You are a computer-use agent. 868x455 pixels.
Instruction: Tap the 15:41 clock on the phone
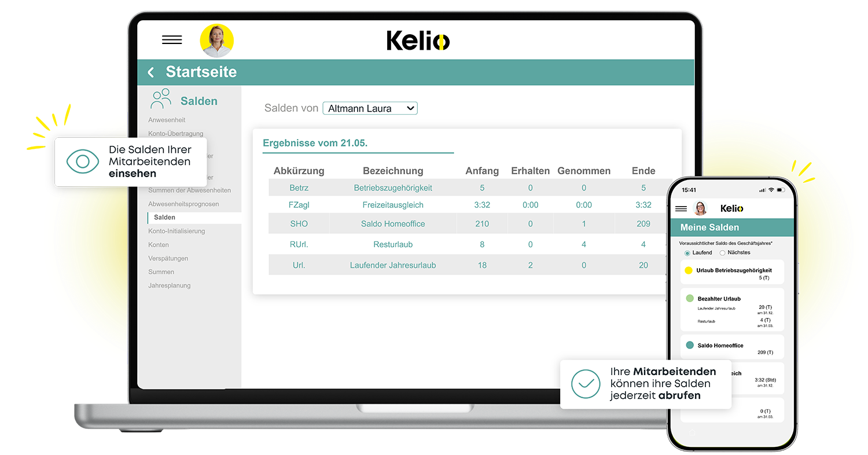pos(689,190)
